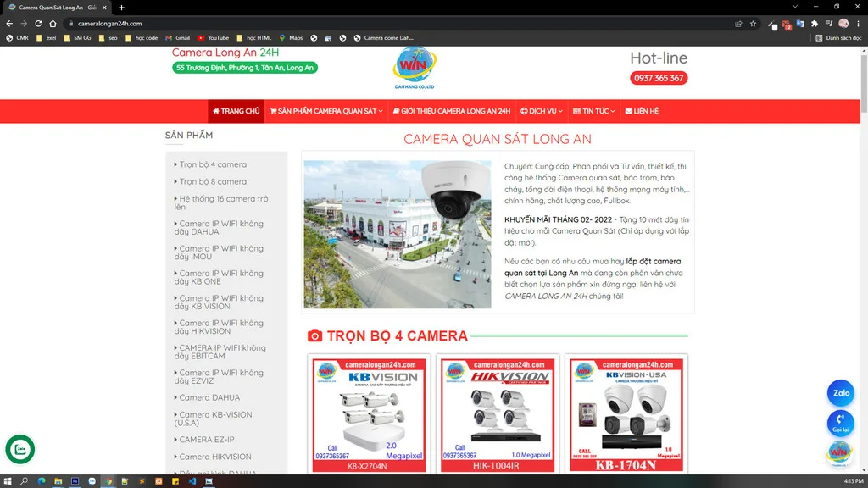Open the Extensions puzzle icon
This screenshot has width=868, height=488.
[x=815, y=23]
